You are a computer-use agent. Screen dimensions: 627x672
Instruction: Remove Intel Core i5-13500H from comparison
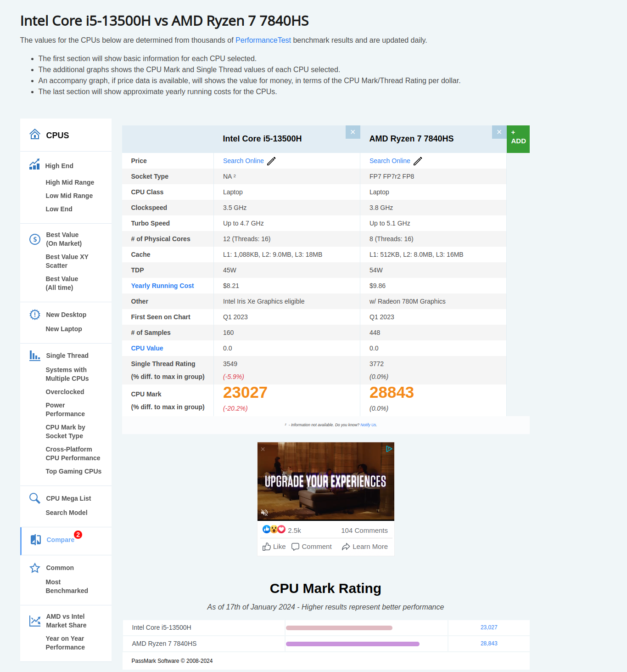353,132
